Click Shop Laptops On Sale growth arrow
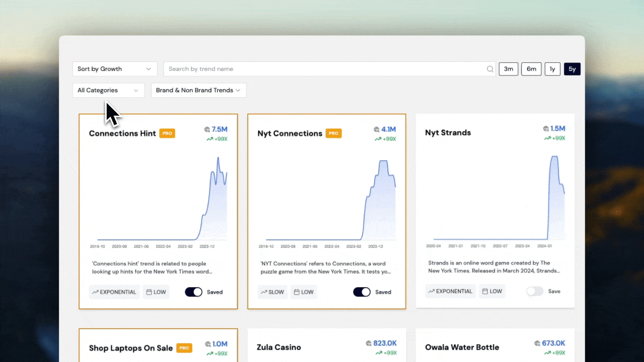Image resolution: width=644 pixels, height=362 pixels. 210,353
